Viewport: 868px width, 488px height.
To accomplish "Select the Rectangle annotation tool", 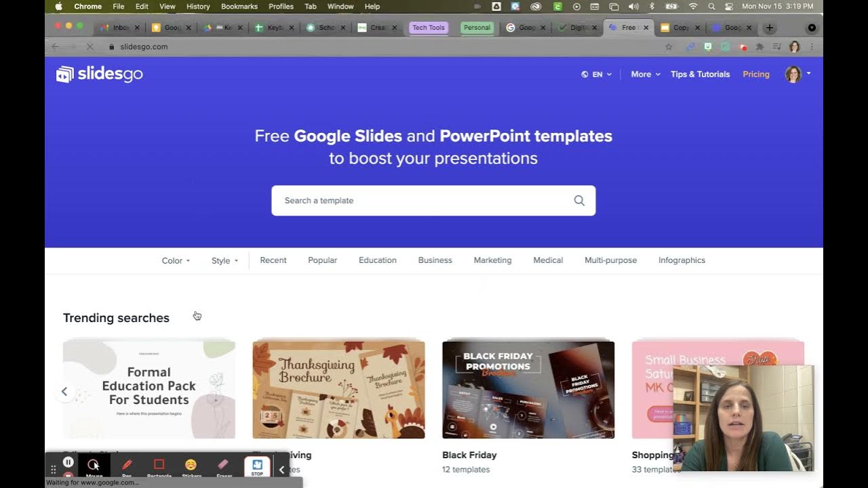I will (x=159, y=466).
